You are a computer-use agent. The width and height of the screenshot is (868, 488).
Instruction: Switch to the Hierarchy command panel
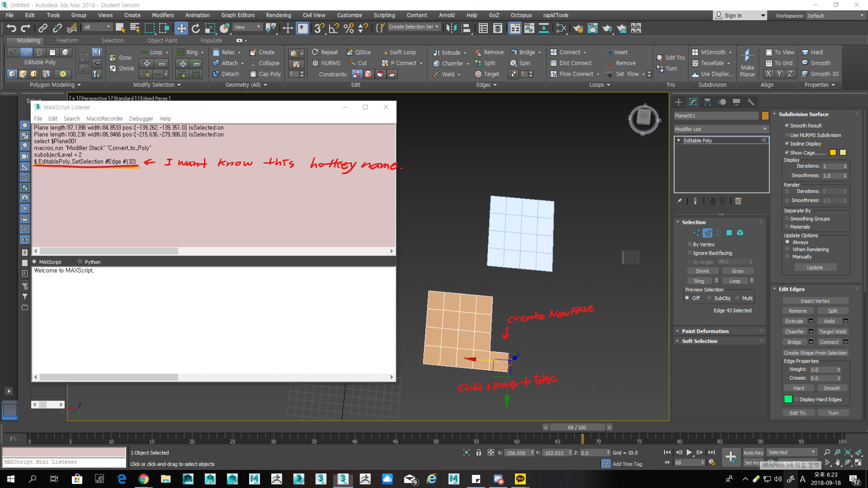(x=707, y=102)
